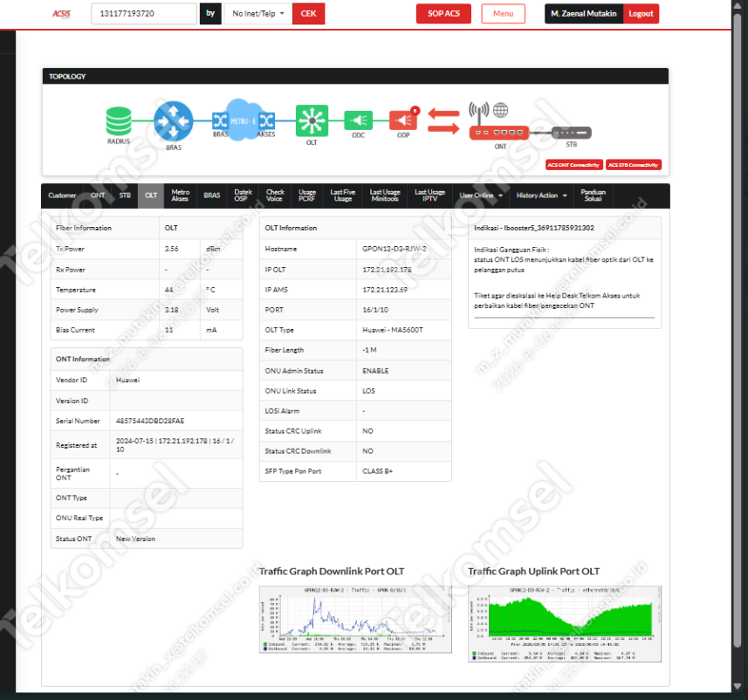The height and width of the screenshot is (700, 748).
Task: Open the Datek OSP tab
Action: point(243,196)
